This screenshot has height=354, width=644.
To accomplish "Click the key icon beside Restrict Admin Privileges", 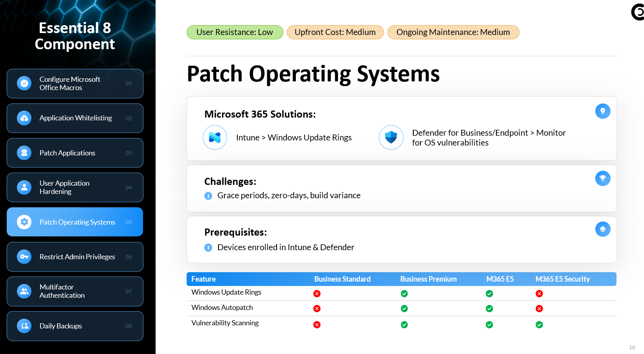I will coord(24,257).
